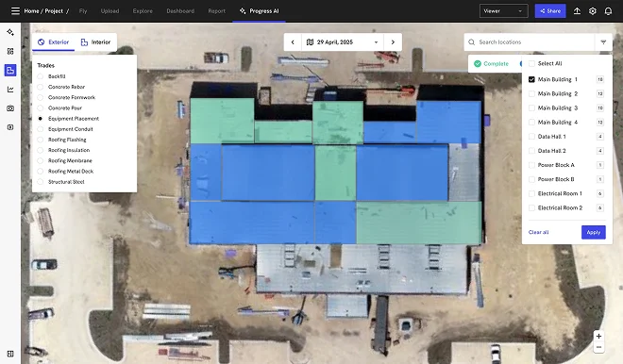Screen dimensions: 623x364
Task: Click the sidebar icon below the camera
Action: pyautogui.click(x=10, y=127)
